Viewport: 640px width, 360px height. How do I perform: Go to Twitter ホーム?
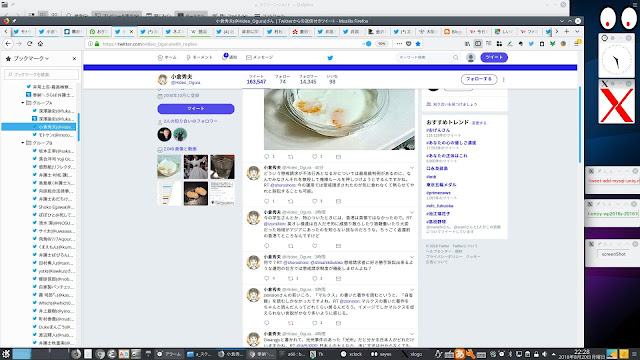click(167, 58)
